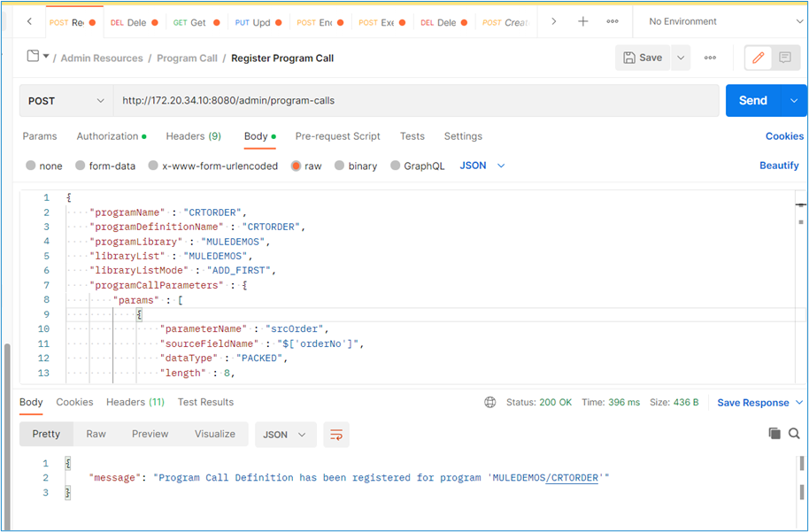This screenshot has height=532, width=809.
Task: Open the Settings tab
Action: (463, 136)
